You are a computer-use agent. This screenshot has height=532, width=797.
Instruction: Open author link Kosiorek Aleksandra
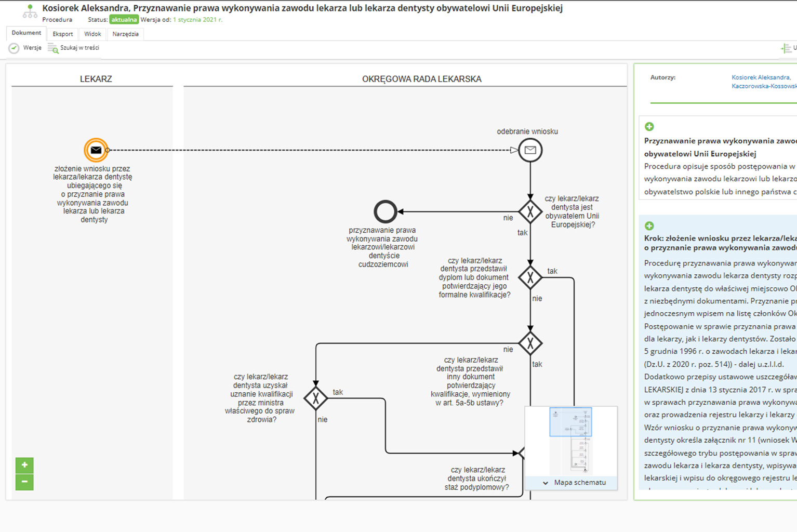pos(761,77)
